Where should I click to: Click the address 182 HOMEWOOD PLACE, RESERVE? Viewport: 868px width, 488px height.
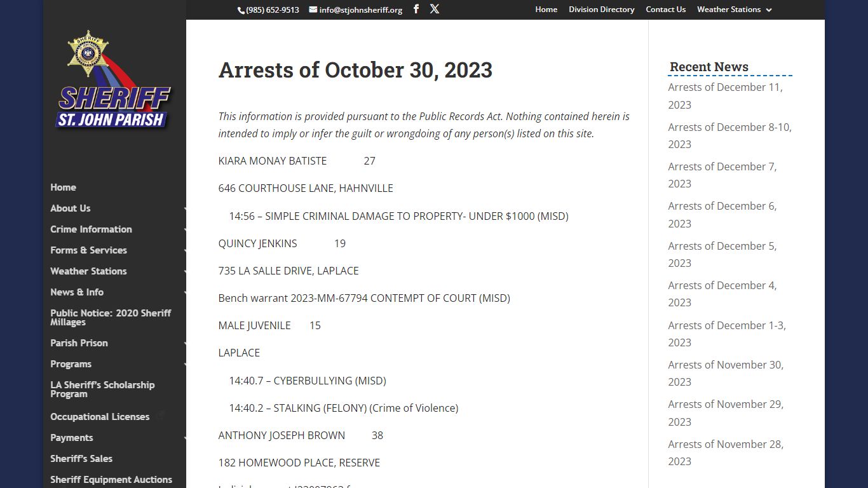point(299,463)
